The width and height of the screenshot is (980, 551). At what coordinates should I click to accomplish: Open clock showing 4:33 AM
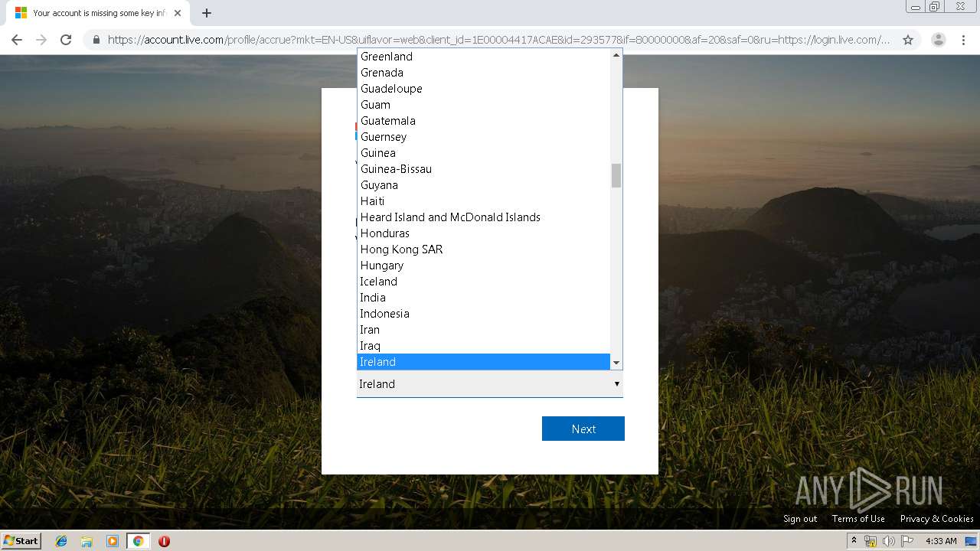(941, 541)
